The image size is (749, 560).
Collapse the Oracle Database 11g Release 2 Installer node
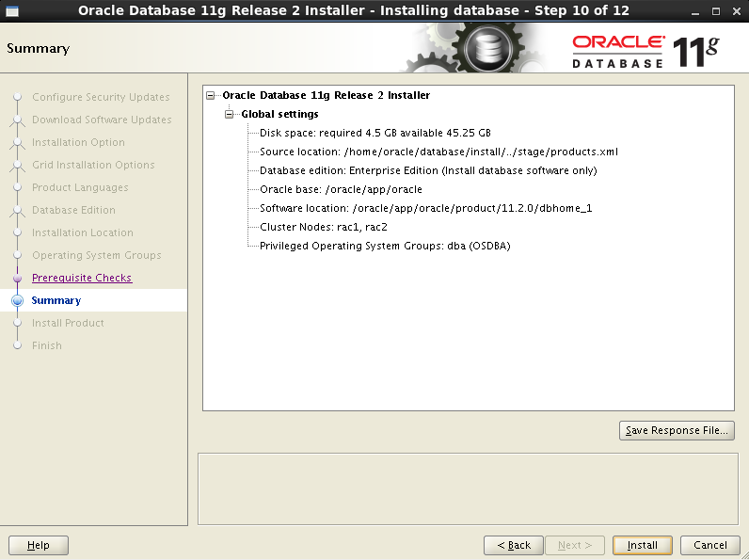[x=211, y=96]
